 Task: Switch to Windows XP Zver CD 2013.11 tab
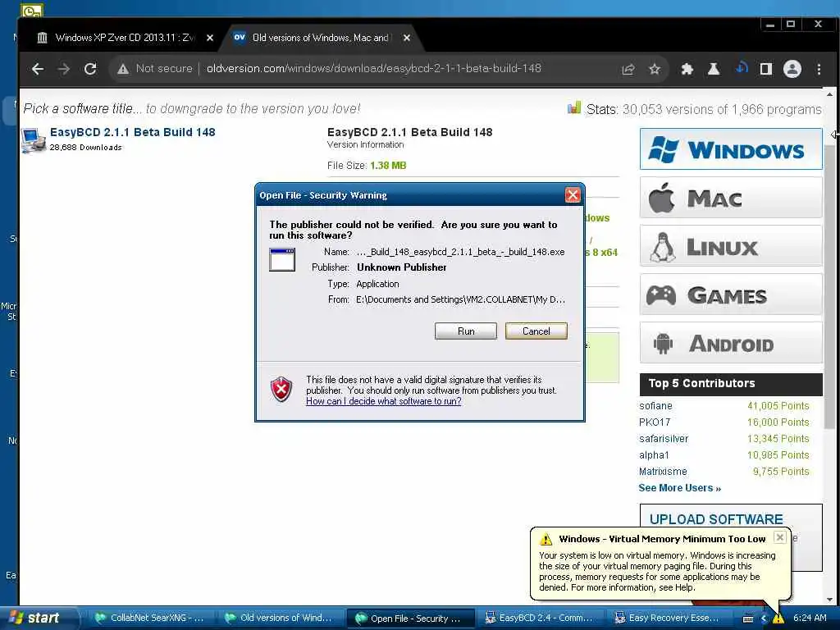125,38
